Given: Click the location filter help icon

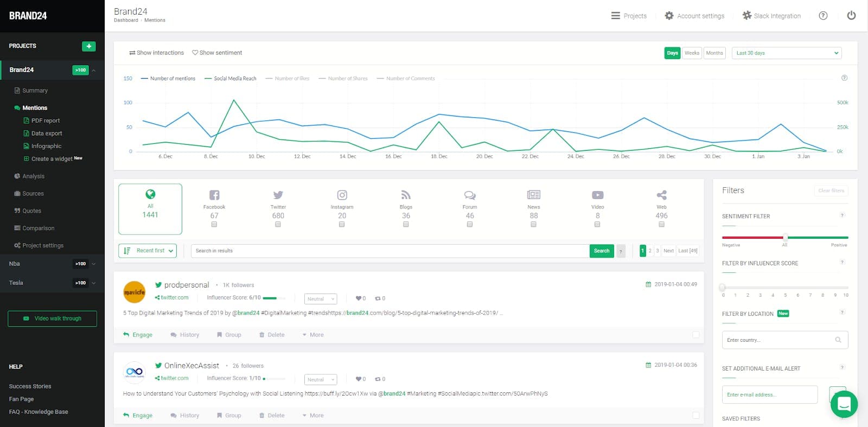Looking at the screenshot, I should pos(842,313).
